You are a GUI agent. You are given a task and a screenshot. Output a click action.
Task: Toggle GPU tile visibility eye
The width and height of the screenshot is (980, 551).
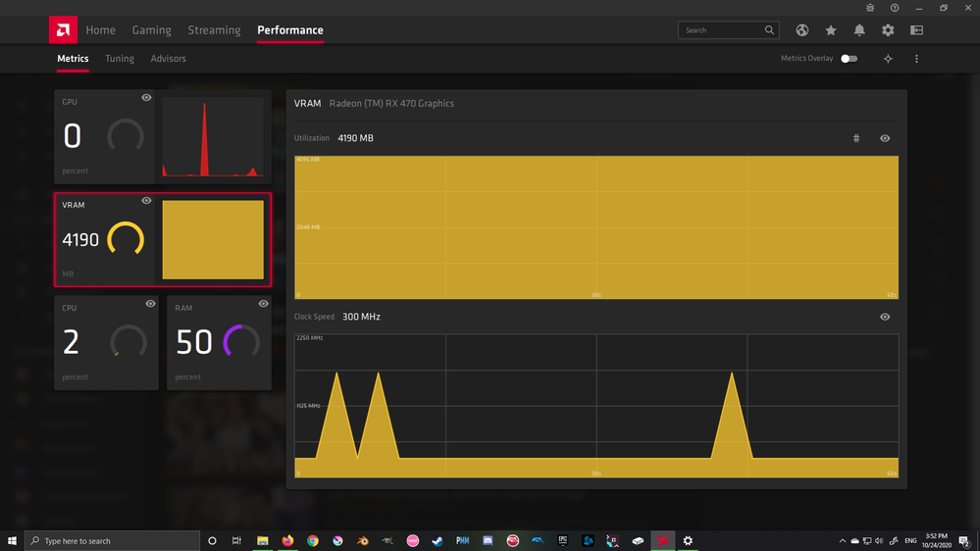pyautogui.click(x=146, y=97)
